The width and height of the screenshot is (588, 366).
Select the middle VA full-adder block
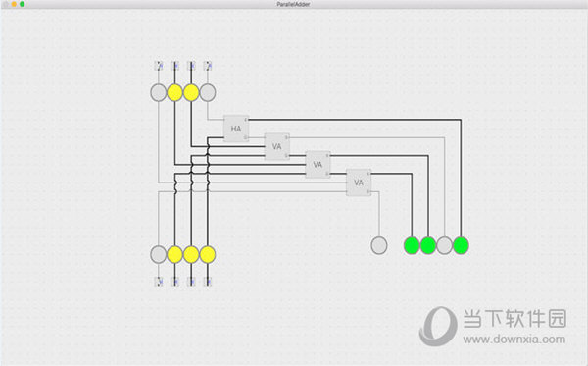point(318,165)
